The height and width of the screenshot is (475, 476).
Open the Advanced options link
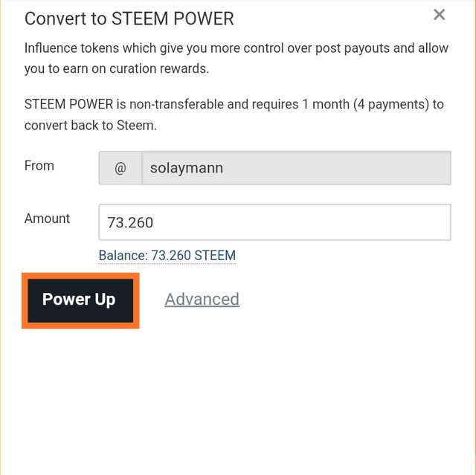point(202,299)
